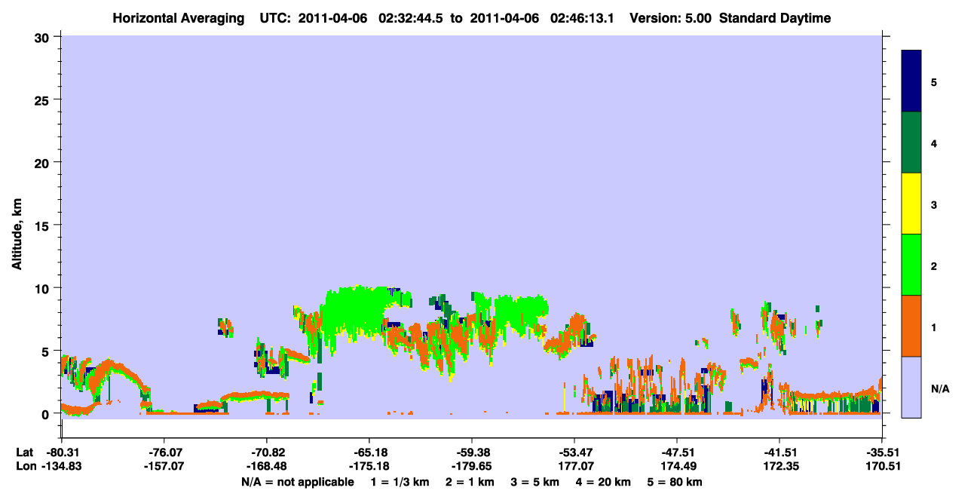Click the latitude value -41.51
The width and height of the screenshot is (980, 503).
(x=779, y=452)
